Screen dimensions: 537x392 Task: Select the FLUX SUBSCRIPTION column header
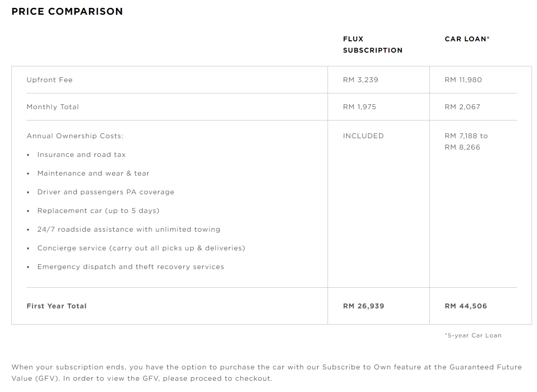[372, 44]
